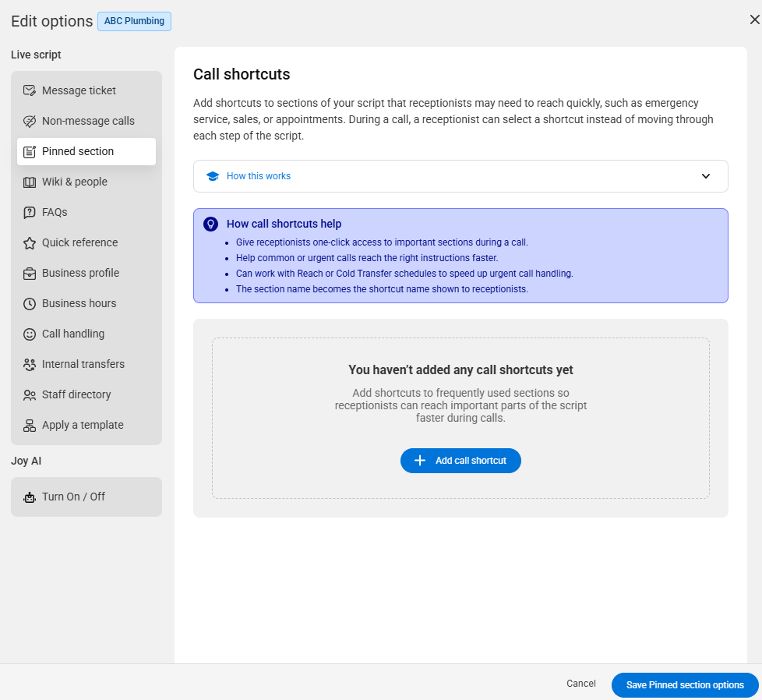Image resolution: width=762 pixels, height=700 pixels.
Task: Open the Non-message calls menu item
Action: pos(86,121)
